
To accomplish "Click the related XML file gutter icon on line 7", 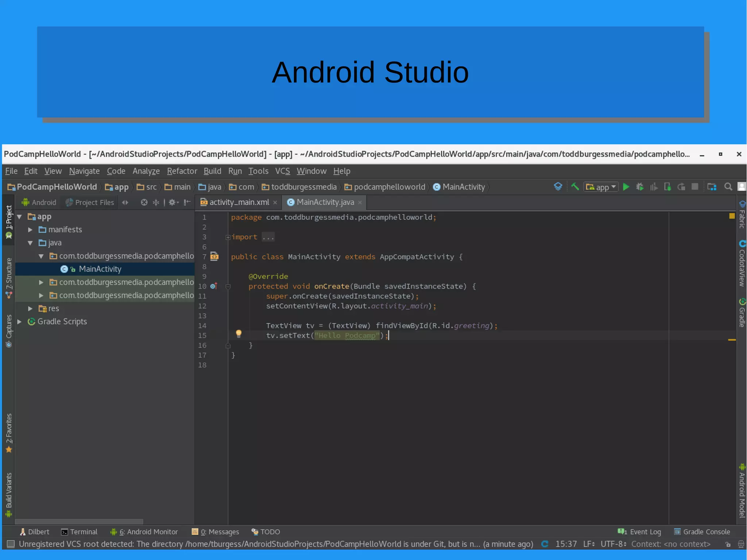I will [x=214, y=256].
